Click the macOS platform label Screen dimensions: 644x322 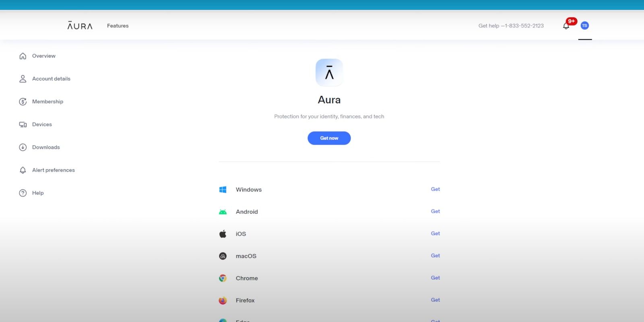click(x=246, y=256)
